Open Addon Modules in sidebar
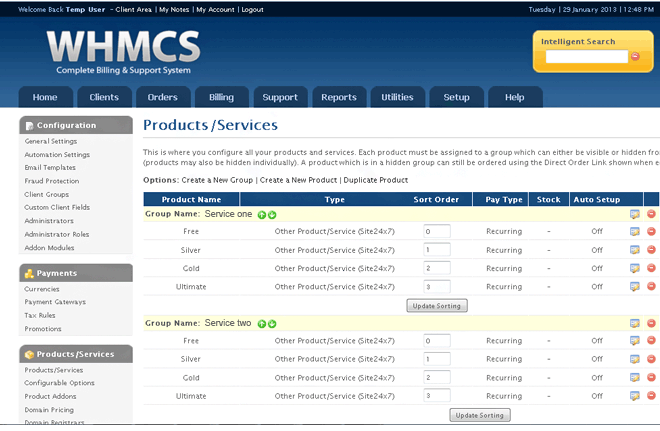 click(49, 248)
